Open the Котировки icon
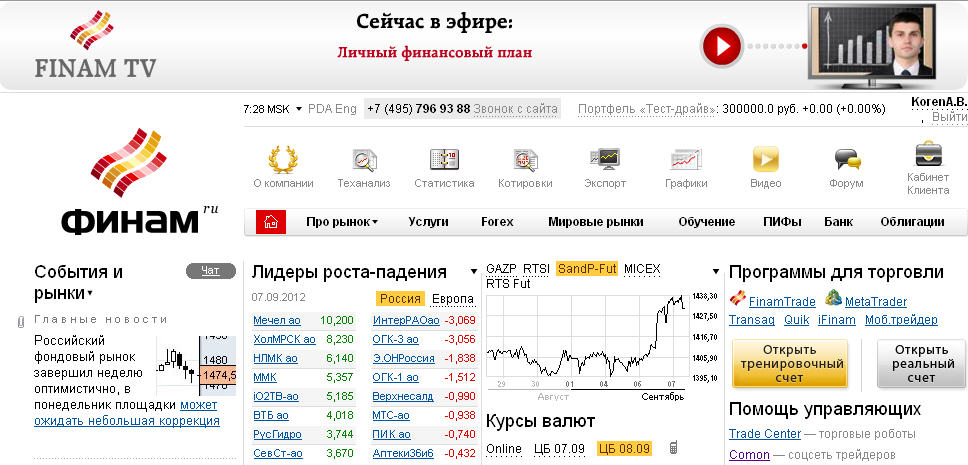 525,159
